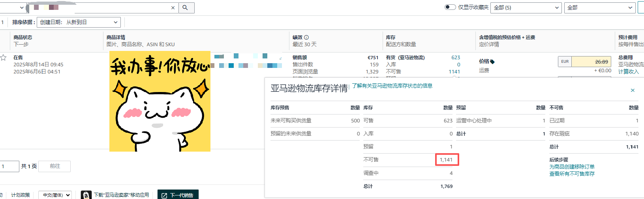Image resolution: width=644 pixels, height=199 pixels.
Task: Close the 亚马逊物流库存详情 popup
Action: (x=633, y=90)
